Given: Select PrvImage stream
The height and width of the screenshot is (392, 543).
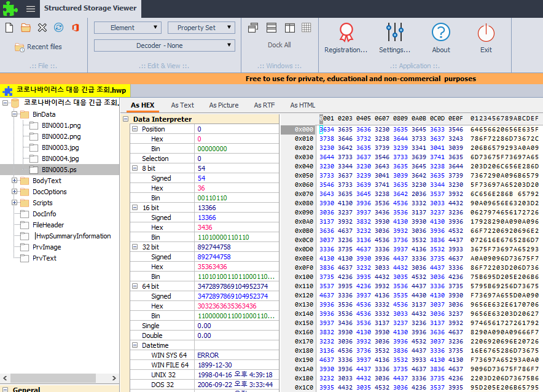Looking at the screenshot, I should point(47,247).
